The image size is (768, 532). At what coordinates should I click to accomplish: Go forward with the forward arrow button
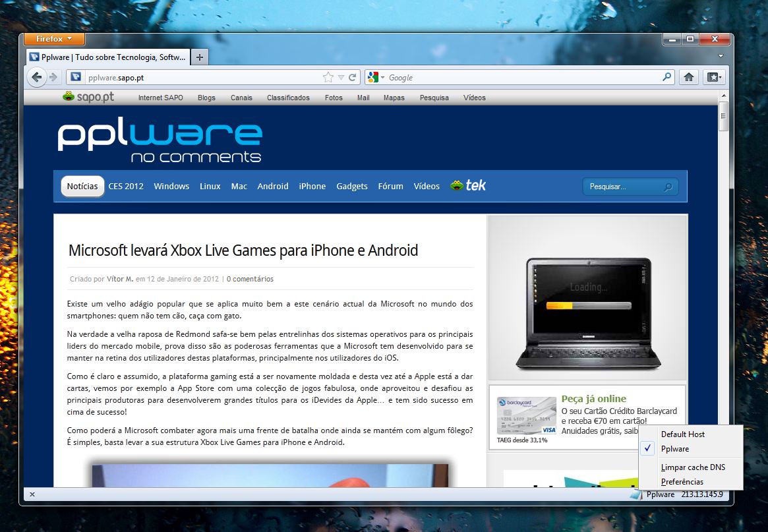coord(53,77)
